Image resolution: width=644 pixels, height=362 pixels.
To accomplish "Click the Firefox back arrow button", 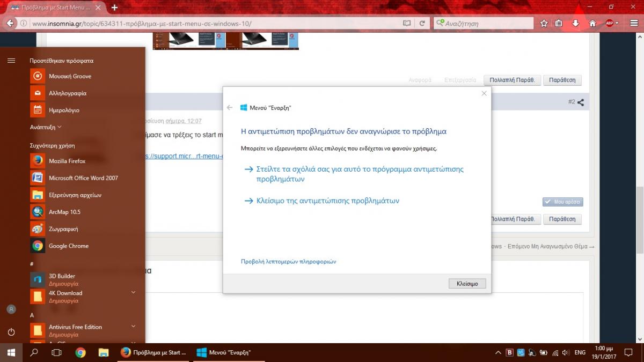I will [10, 23].
